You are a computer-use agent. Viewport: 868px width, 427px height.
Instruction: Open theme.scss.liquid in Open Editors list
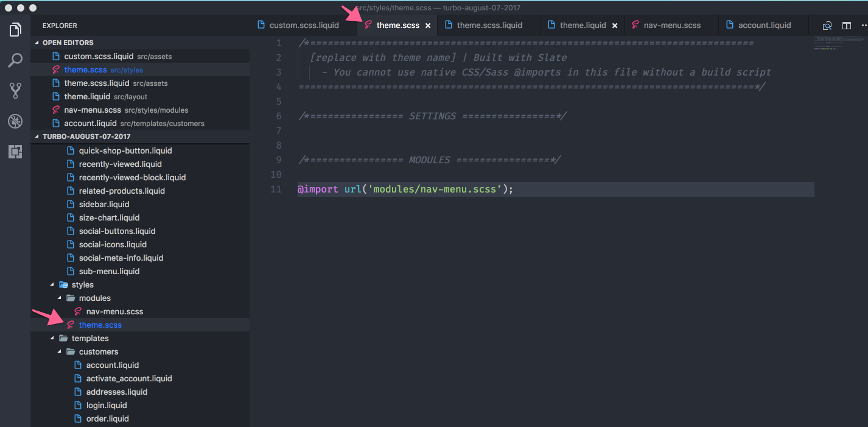point(140,83)
